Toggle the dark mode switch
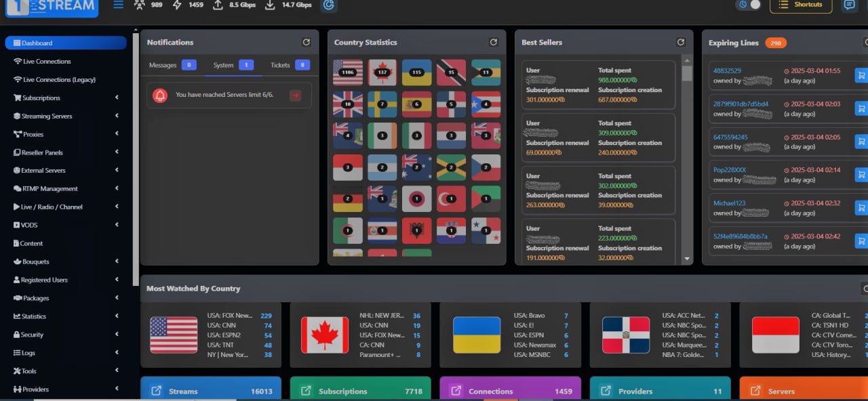This screenshot has width=868, height=401. coord(749,5)
